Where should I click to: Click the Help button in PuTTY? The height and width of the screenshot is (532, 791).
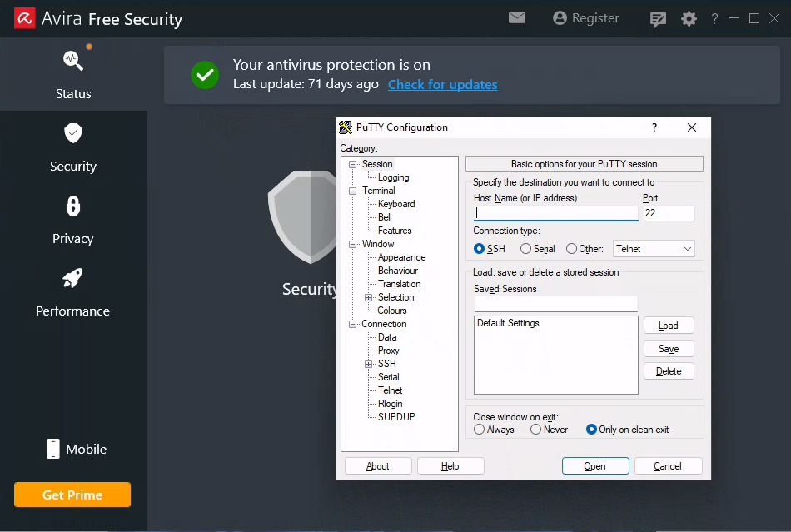tap(450, 466)
